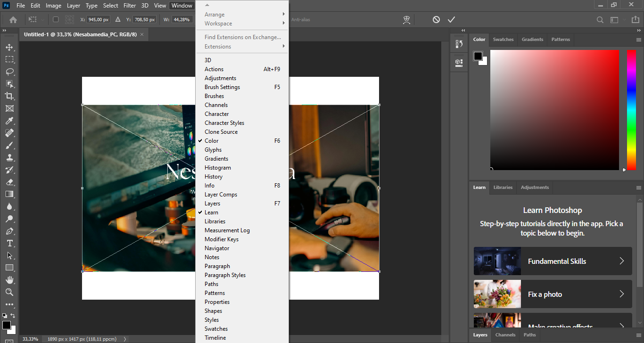
Task: Toggle the reference point checkbox
Action: click(x=56, y=20)
